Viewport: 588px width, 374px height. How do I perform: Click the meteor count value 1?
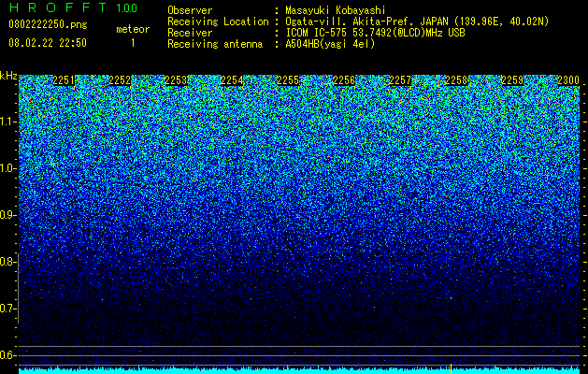(133, 43)
